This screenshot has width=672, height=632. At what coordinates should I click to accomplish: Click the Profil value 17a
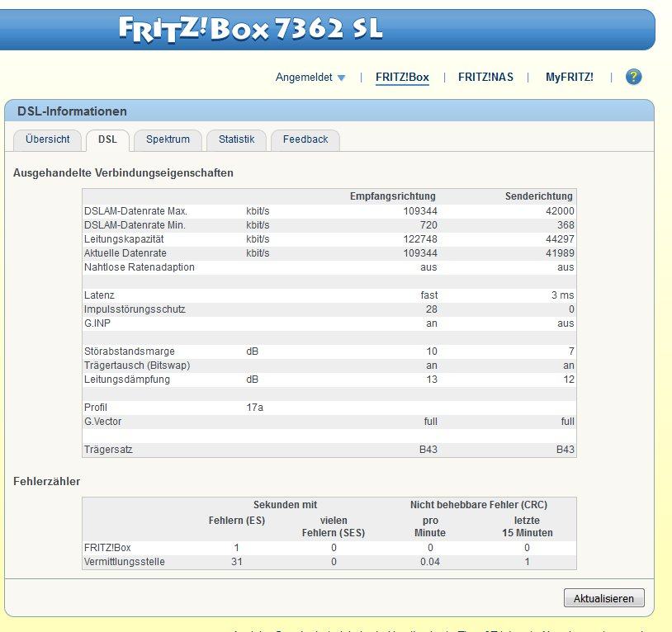tap(254, 408)
